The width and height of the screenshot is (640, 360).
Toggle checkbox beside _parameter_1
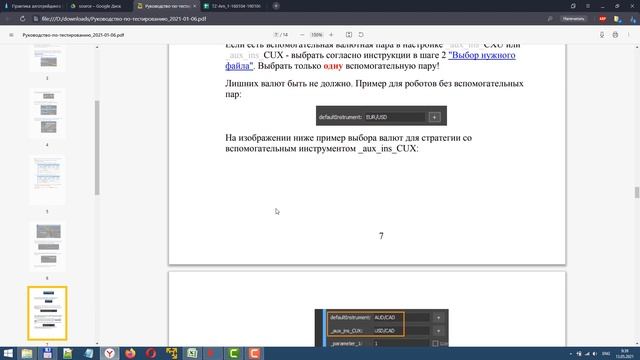tap(435, 344)
